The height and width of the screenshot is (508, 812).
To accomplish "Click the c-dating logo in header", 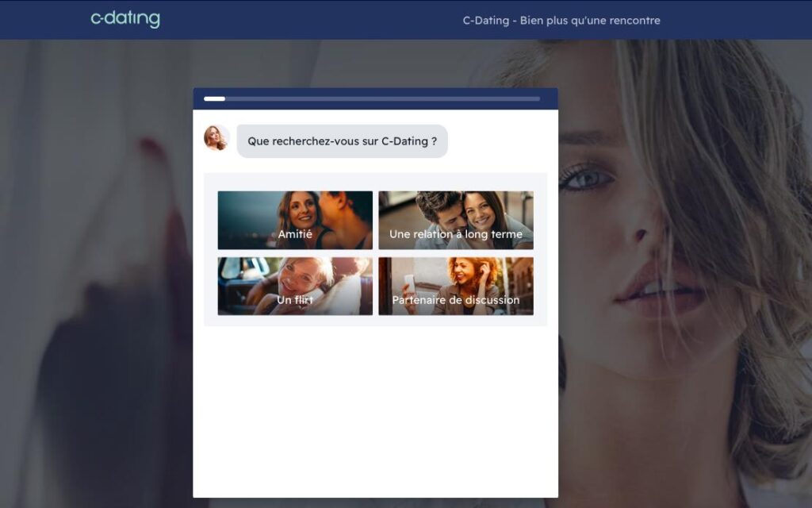I will (125, 19).
